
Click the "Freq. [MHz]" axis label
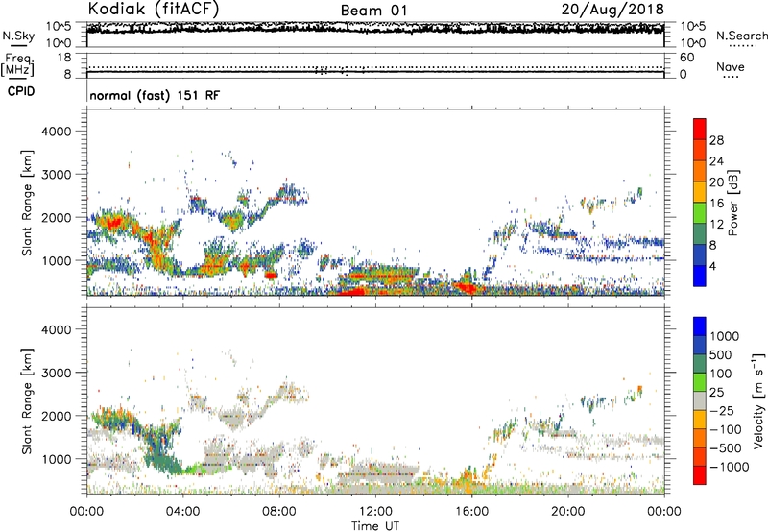tap(17, 65)
